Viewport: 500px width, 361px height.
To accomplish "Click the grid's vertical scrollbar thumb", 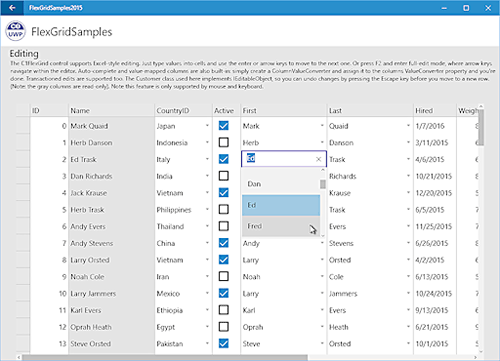I will click(481, 127).
